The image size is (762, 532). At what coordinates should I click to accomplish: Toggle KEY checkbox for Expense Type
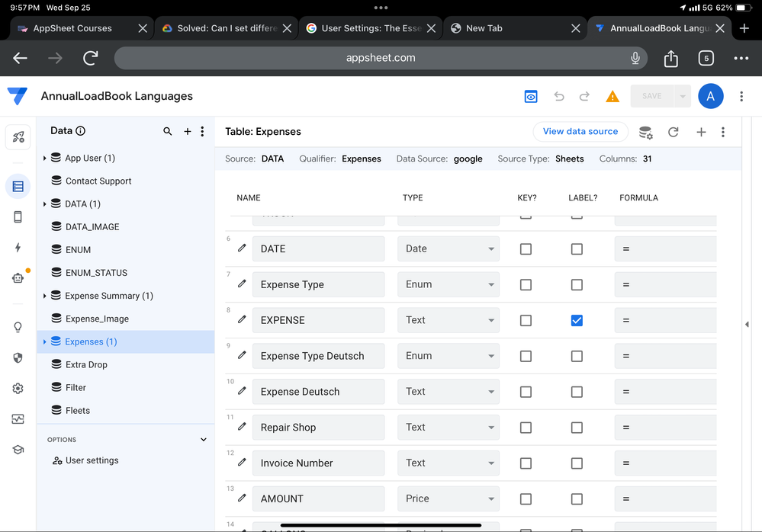[526, 284]
